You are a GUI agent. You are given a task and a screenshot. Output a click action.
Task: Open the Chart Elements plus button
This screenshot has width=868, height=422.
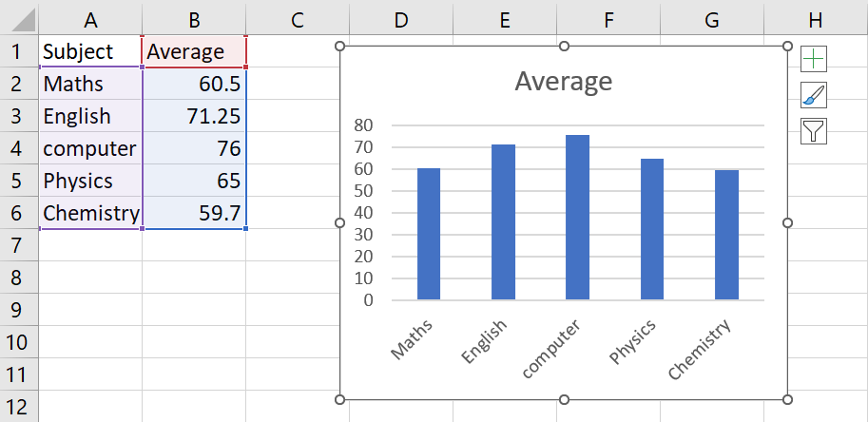click(814, 59)
